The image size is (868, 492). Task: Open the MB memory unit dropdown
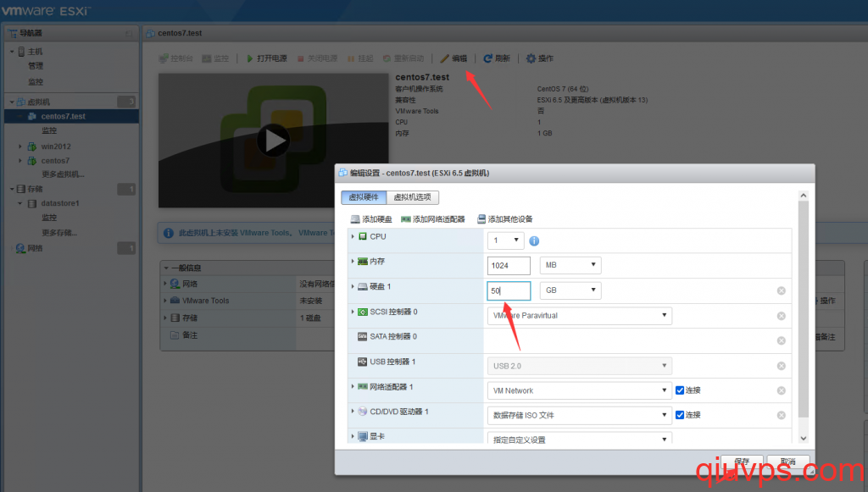pos(570,265)
